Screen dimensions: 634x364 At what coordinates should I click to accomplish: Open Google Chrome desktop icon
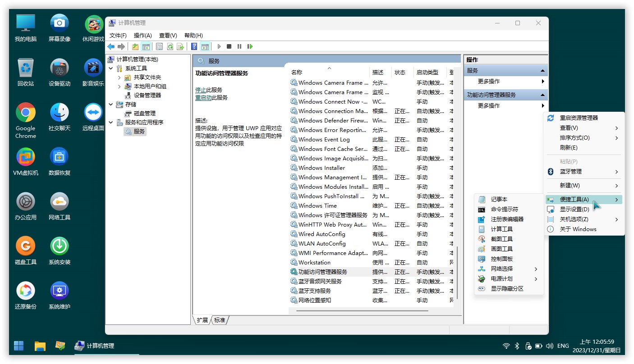pos(26,121)
